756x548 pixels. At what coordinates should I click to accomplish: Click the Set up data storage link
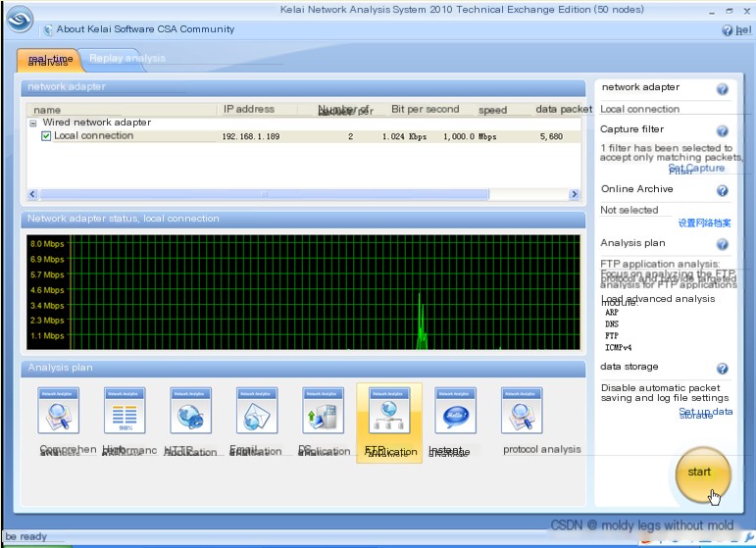click(705, 413)
